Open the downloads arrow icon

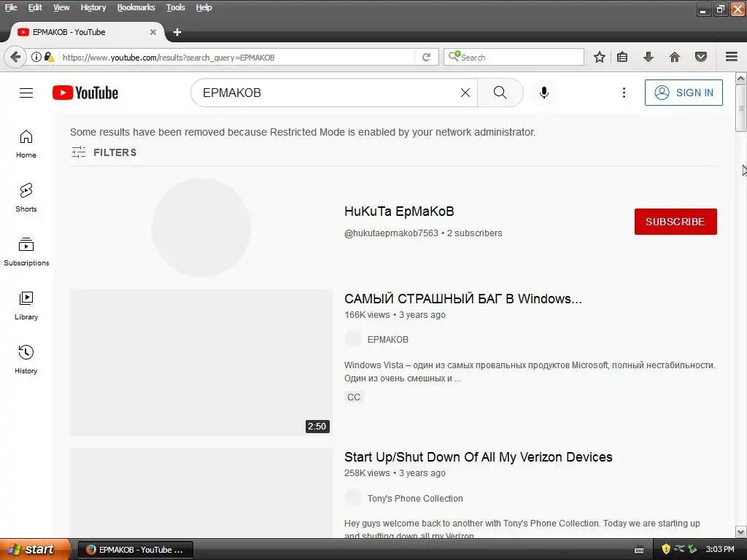pos(649,57)
